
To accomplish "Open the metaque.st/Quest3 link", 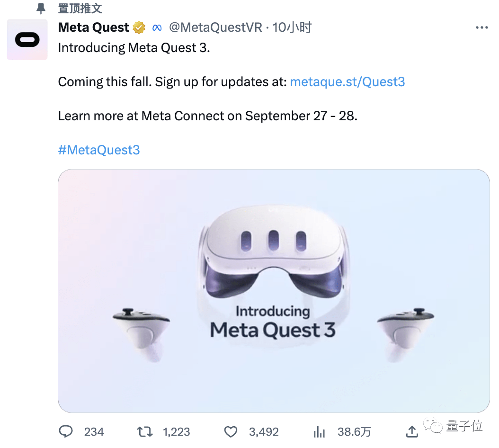I will (348, 81).
